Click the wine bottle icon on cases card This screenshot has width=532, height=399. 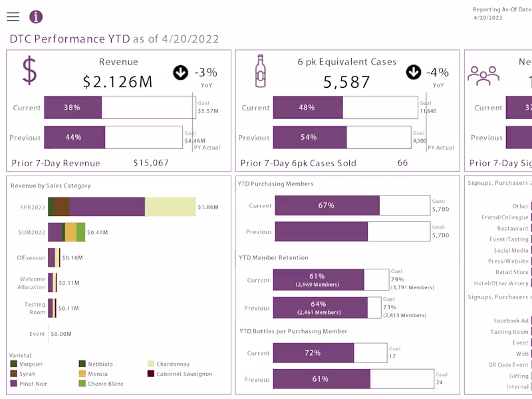(259, 70)
